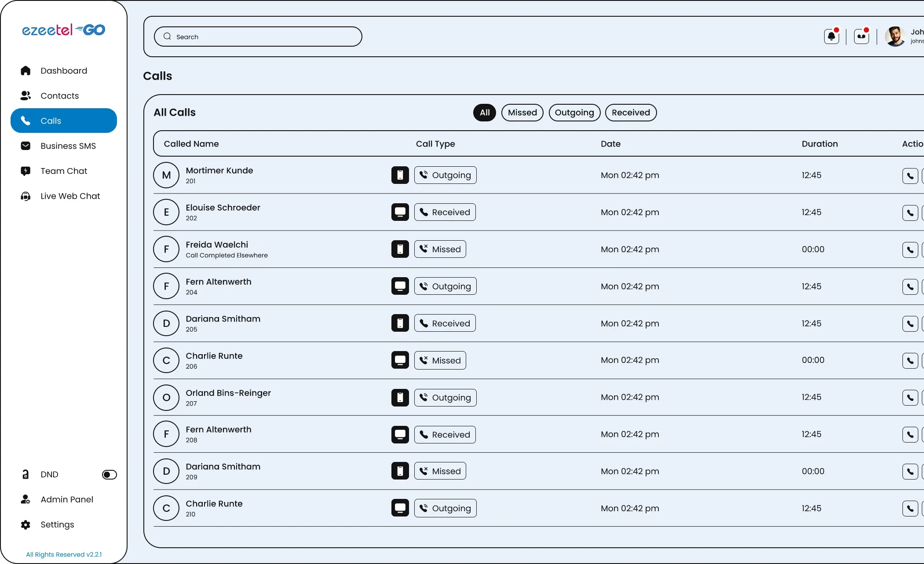Viewport: 924px width, 564px height.
Task: Click John's profile avatar picture
Action: click(895, 37)
